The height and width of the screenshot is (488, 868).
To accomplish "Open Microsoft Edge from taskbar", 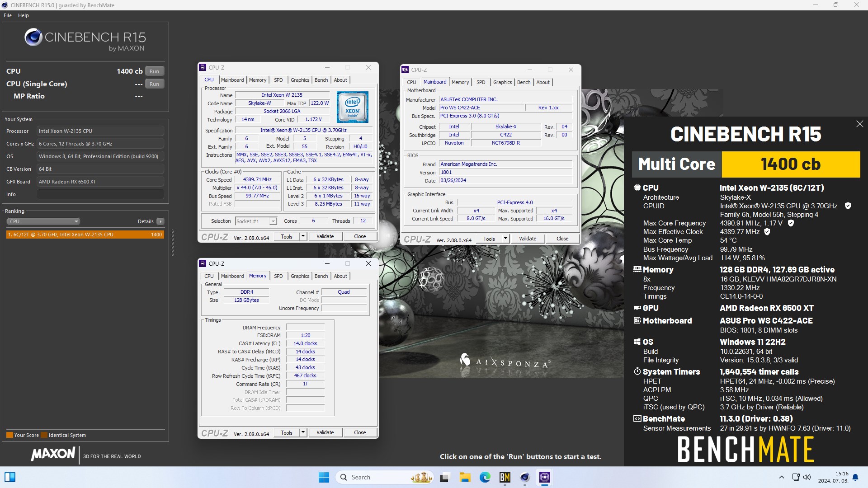I will click(485, 477).
